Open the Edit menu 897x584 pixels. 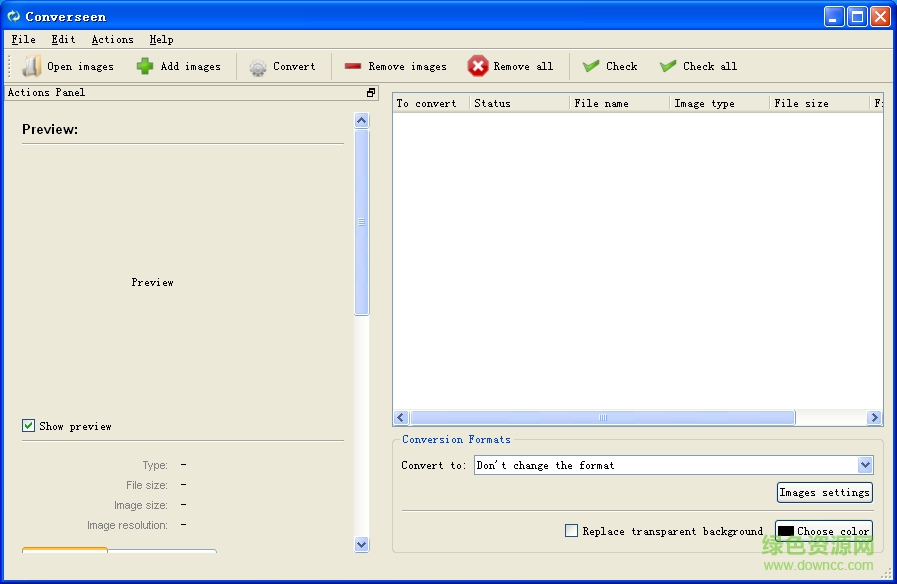[62, 39]
